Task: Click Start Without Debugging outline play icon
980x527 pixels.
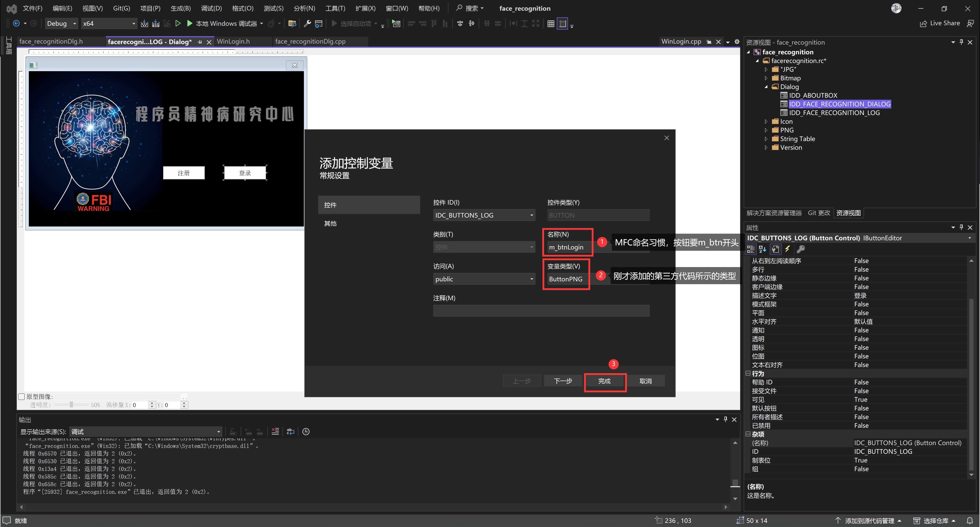Action: 178,24
